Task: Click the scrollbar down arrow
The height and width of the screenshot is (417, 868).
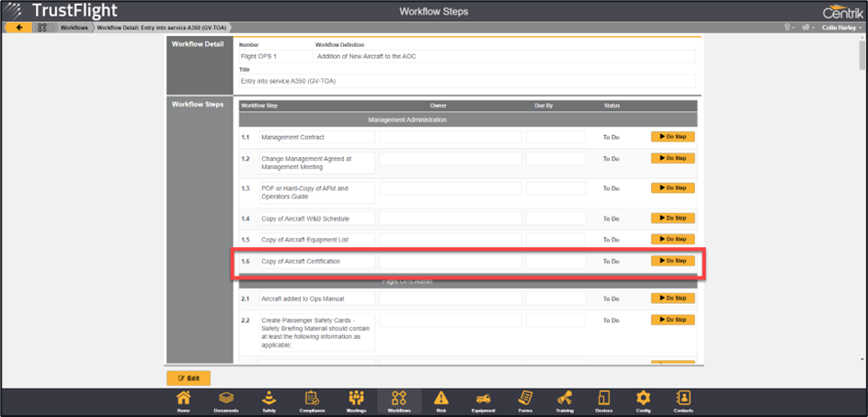Action: (862, 359)
